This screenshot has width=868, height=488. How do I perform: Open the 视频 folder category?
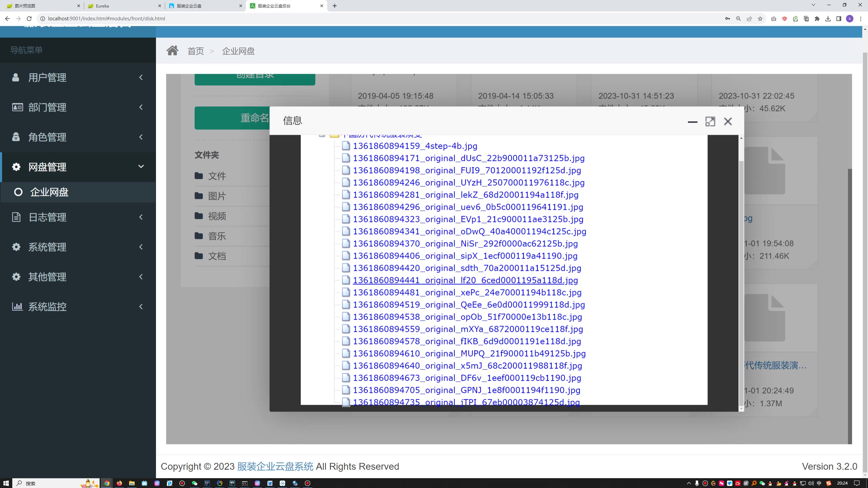(x=217, y=216)
